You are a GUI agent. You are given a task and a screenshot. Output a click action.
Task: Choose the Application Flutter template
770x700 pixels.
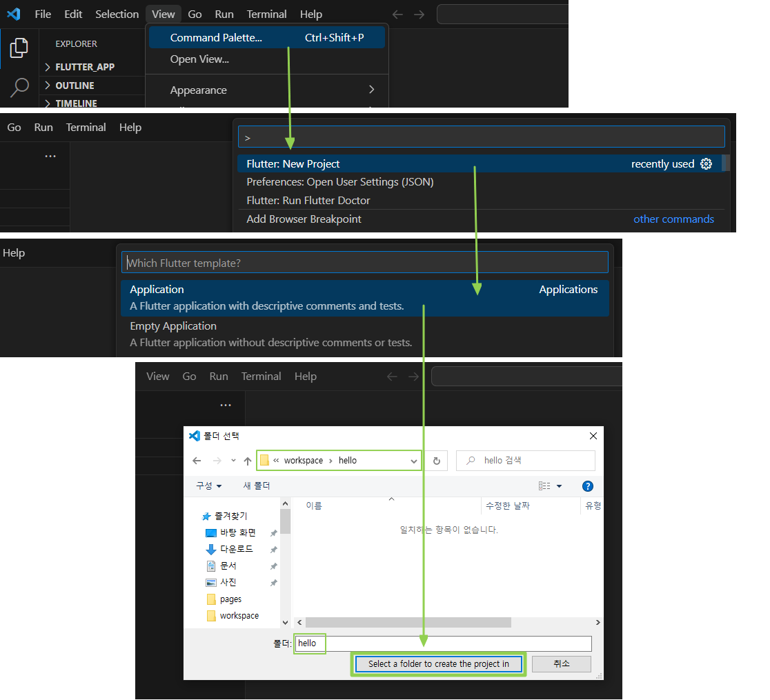[x=365, y=298]
